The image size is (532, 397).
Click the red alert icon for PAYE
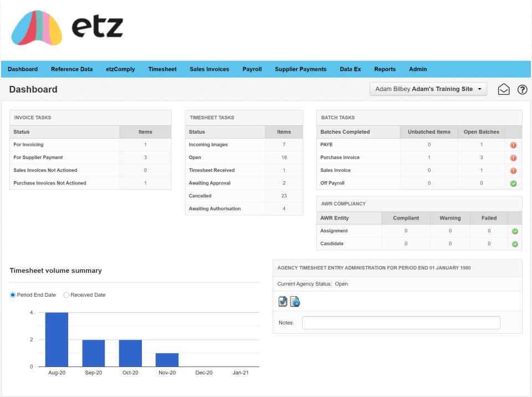point(513,145)
